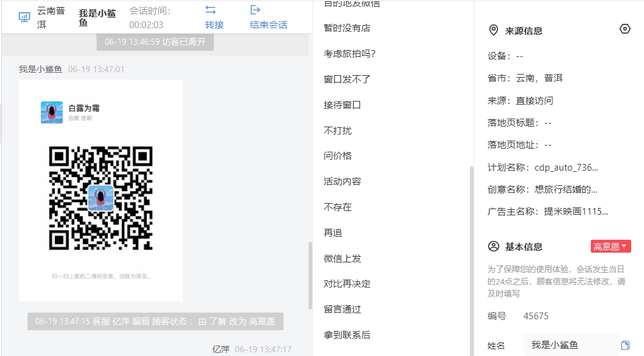Click the 06-19 13:47:01 message timestamp
This screenshot has width=644, height=356.
coord(96,69)
